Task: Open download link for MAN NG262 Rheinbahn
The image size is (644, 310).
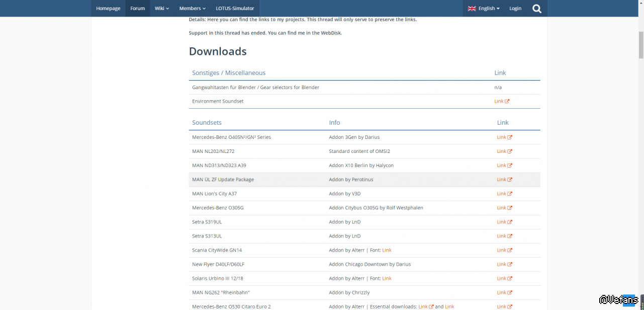Action: (504, 292)
